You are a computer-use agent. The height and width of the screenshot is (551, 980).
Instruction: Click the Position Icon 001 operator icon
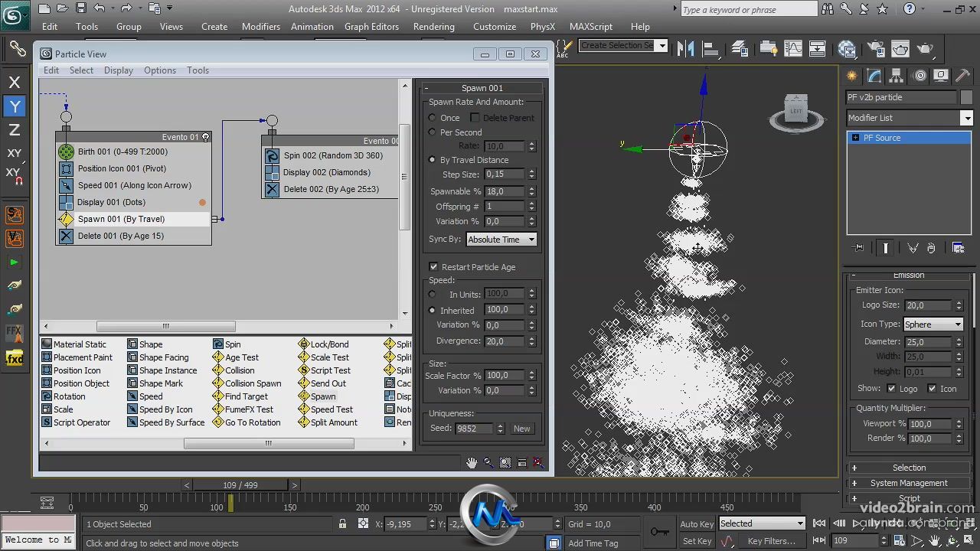click(67, 168)
